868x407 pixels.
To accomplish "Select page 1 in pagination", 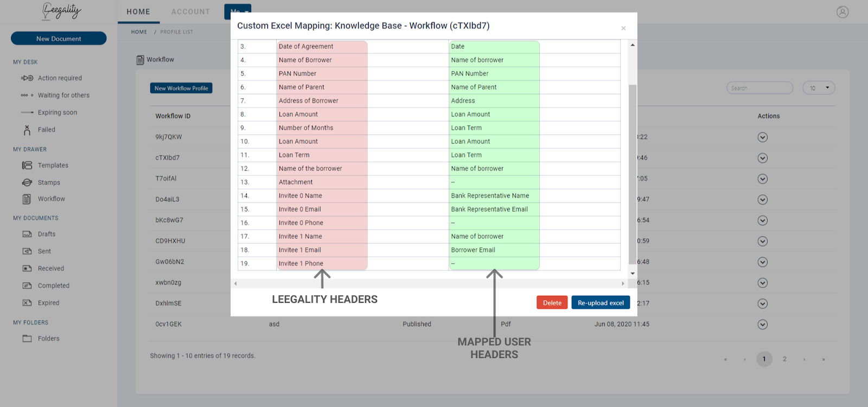I will pos(764,359).
